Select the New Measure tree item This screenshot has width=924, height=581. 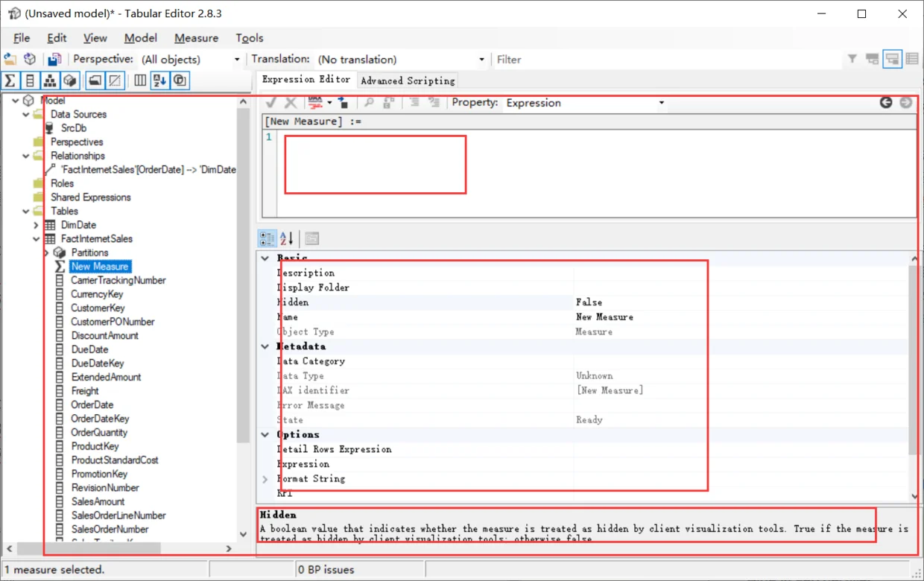(x=100, y=267)
